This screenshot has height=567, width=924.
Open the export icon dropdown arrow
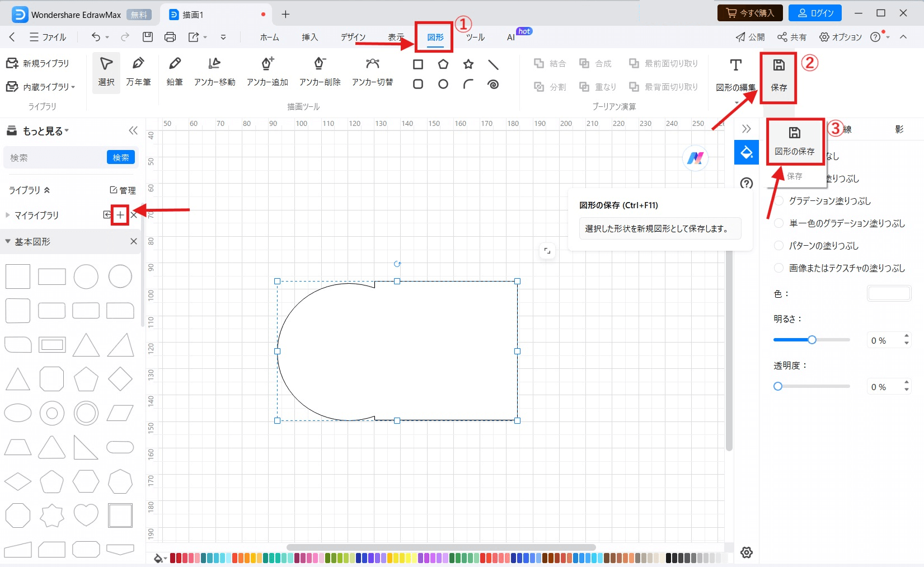click(x=205, y=37)
